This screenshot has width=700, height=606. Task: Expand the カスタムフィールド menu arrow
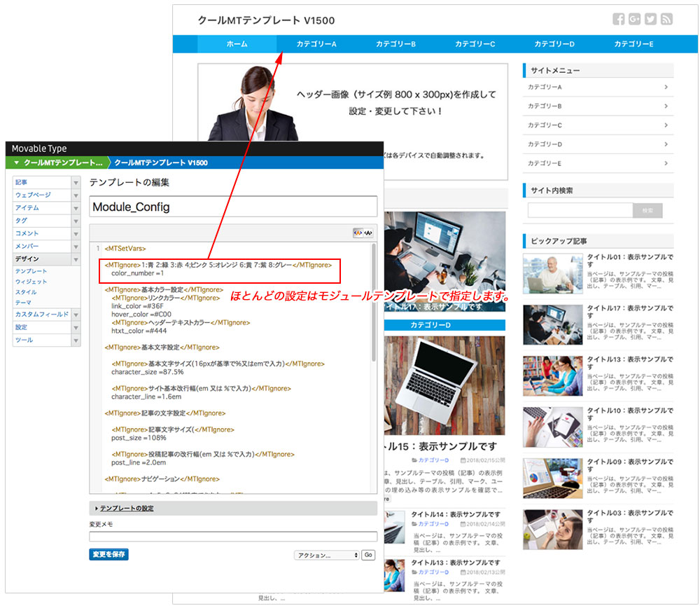point(76,315)
